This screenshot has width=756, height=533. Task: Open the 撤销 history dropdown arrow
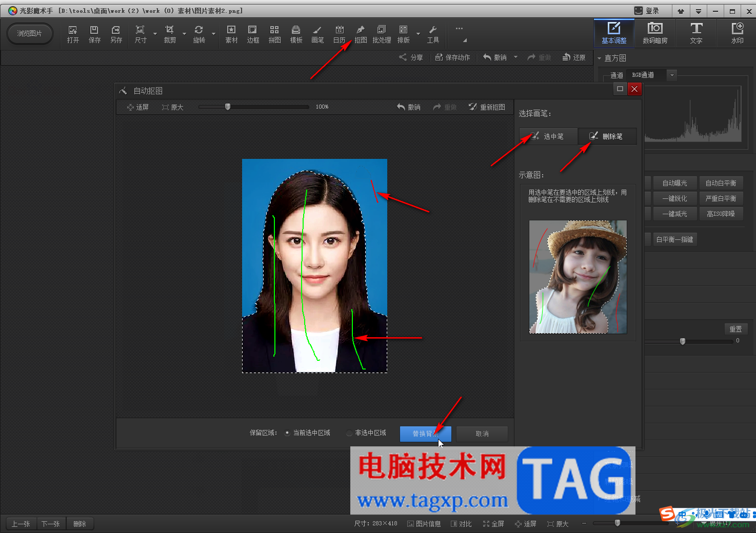(x=515, y=57)
